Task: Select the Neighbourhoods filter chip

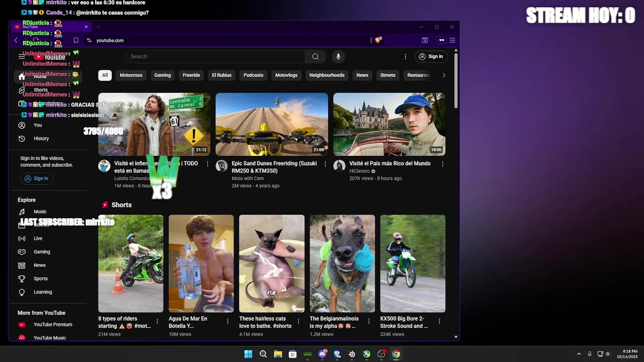Action: (x=327, y=75)
